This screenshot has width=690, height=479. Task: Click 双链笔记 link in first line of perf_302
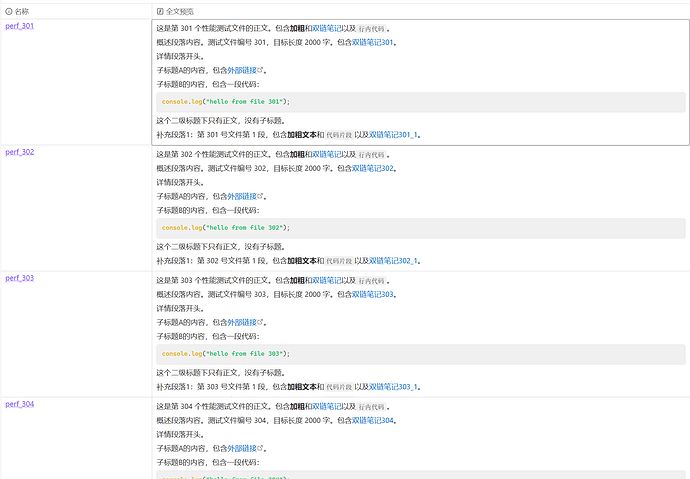coord(327,154)
